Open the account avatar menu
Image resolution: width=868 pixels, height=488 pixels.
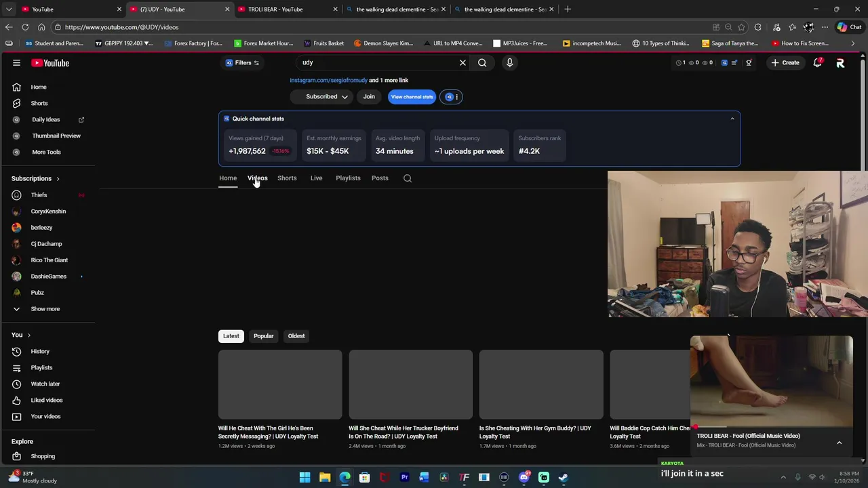pyautogui.click(x=840, y=63)
